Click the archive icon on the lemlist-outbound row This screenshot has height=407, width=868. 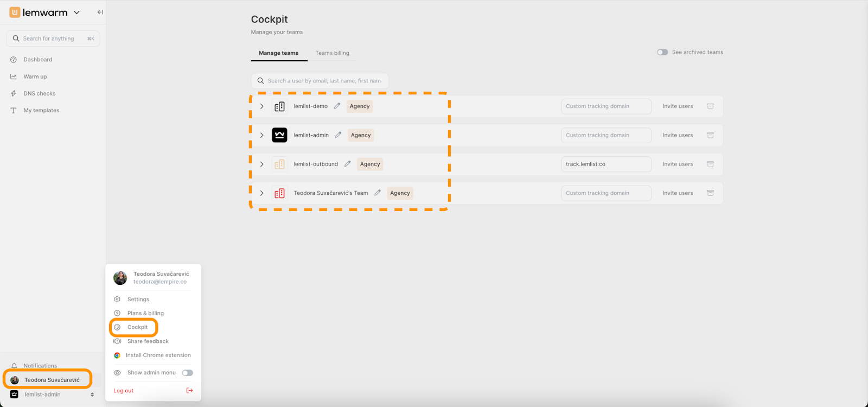point(710,164)
